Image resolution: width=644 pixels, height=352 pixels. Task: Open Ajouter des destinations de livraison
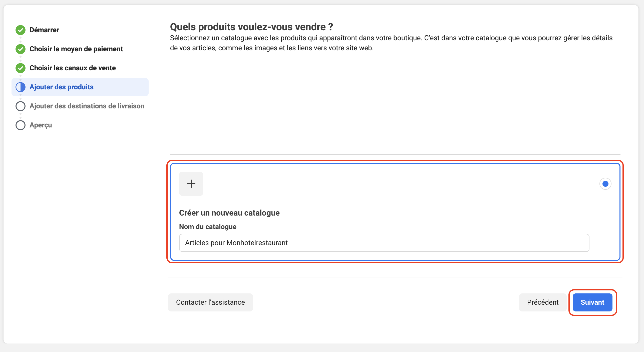[87, 106]
